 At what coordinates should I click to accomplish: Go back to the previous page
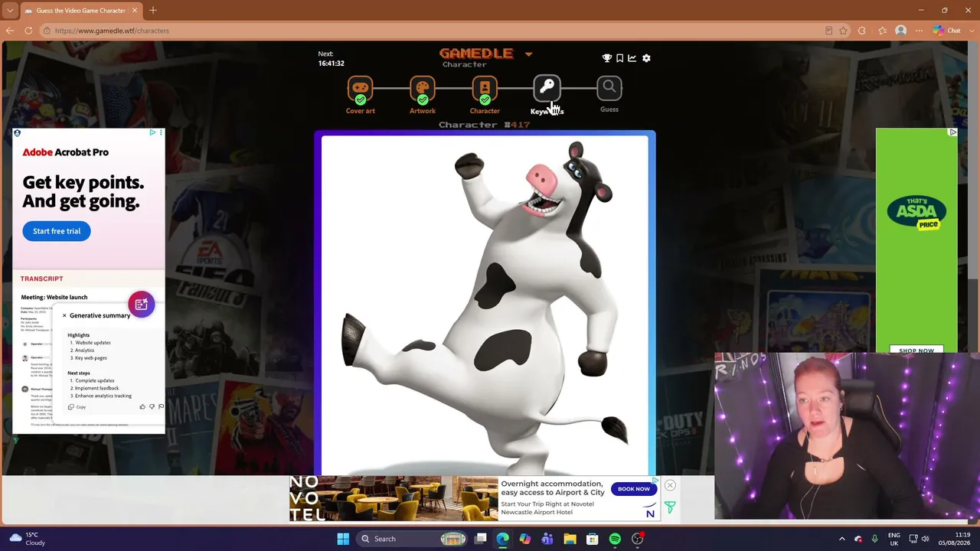coord(10,31)
